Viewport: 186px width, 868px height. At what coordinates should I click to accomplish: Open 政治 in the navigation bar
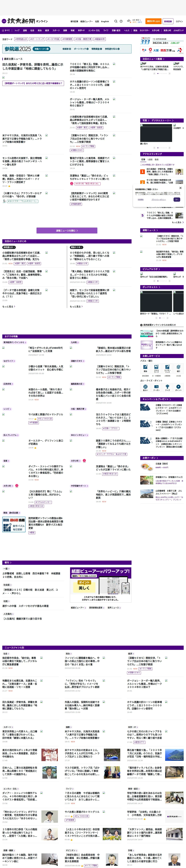pyautogui.click(x=40, y=30)
